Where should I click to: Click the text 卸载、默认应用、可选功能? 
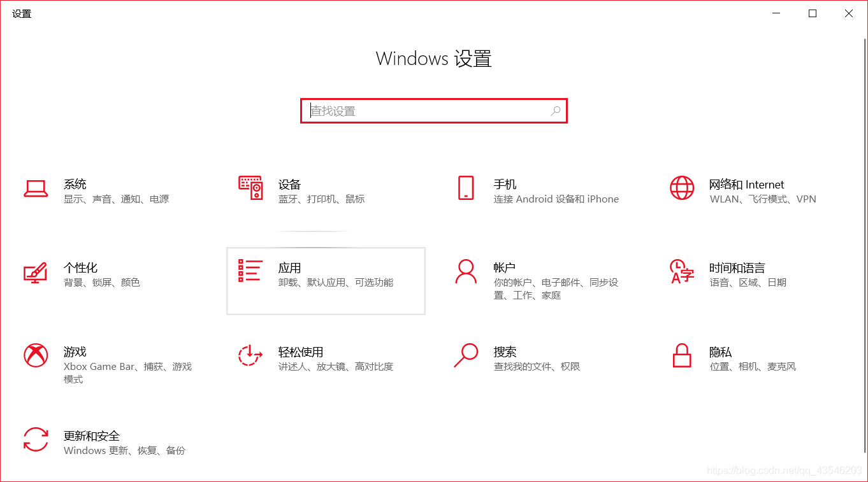pyautogui.click(x=336, y=283)
